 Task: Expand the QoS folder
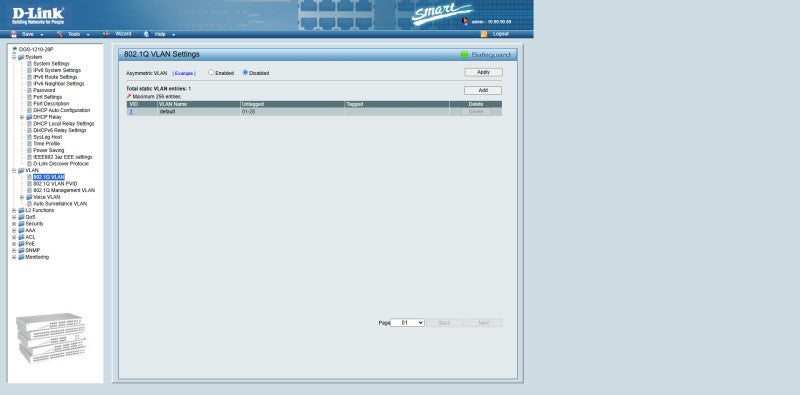[14, 217]
